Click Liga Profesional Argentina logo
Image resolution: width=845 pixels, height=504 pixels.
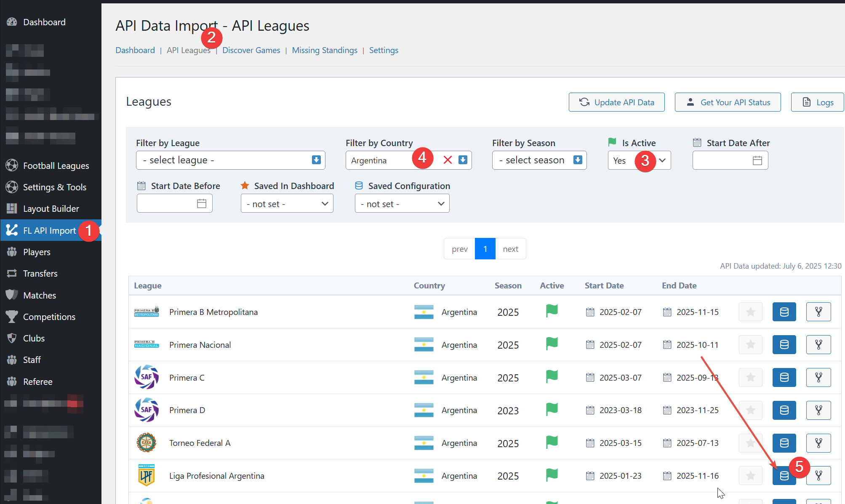[x=147, y=475]
